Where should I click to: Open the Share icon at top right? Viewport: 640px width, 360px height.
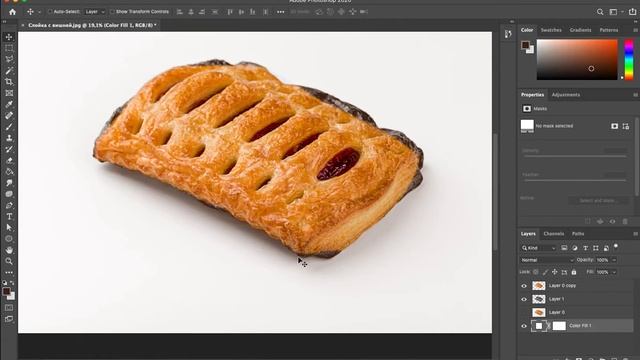point(632,11)
